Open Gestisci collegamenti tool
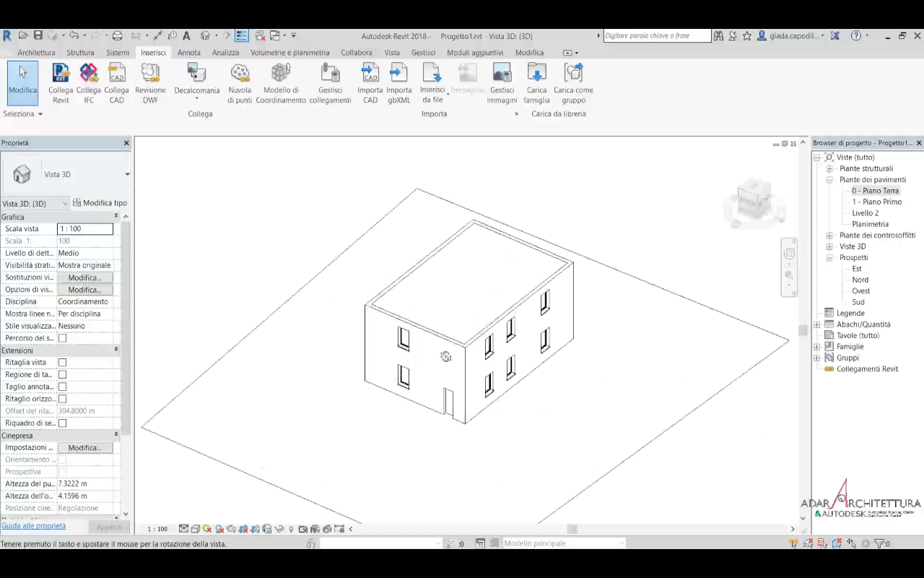This screenshot has height=578, width=924. click(x=330, y=74)
